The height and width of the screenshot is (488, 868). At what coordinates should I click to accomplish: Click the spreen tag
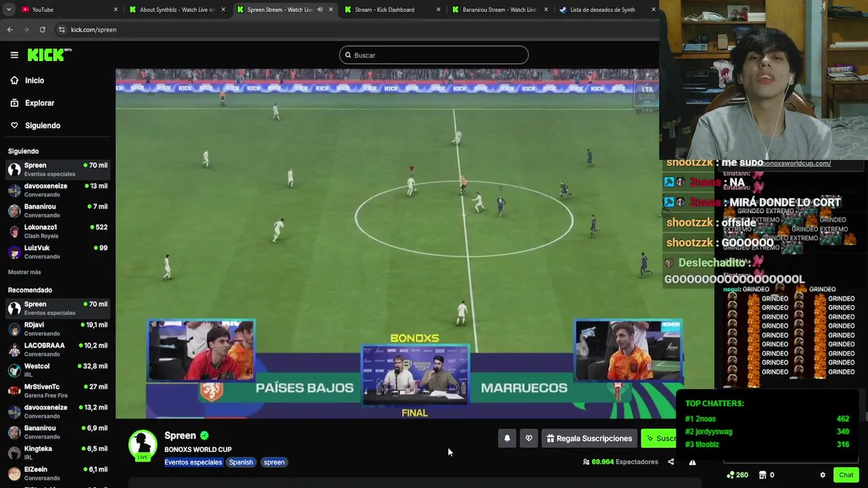274,462
